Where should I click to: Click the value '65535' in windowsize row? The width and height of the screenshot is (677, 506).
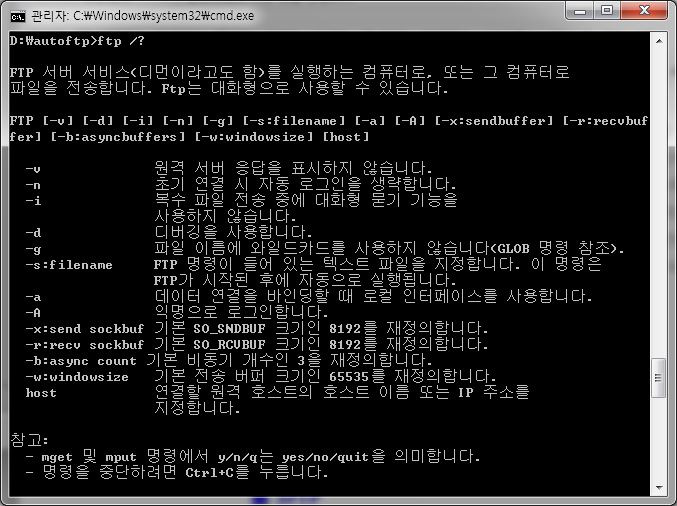point(349,377)
